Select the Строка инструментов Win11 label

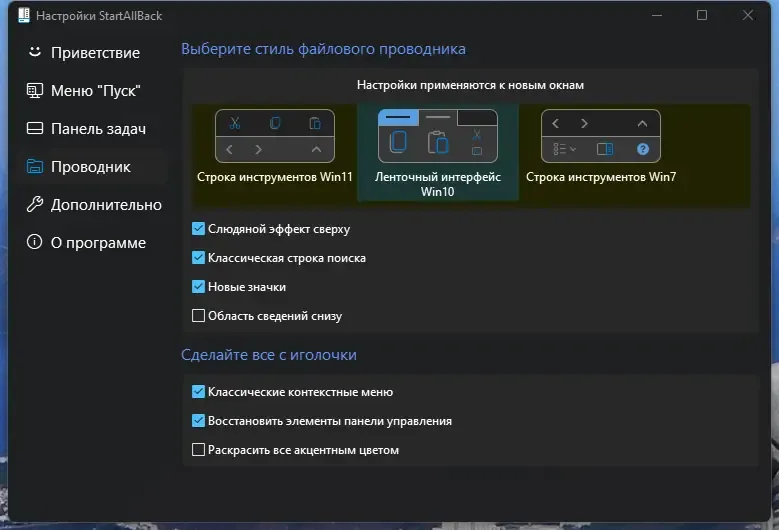275,177
